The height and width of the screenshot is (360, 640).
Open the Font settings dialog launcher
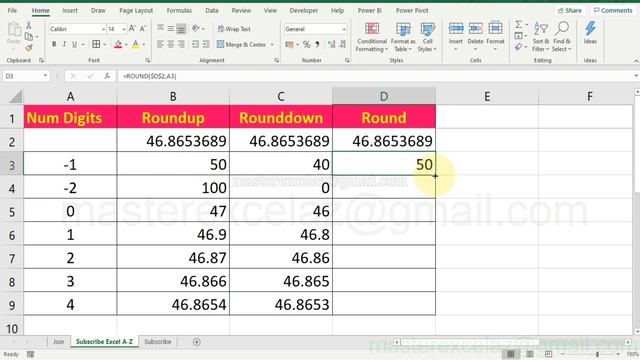click(147, 60)
